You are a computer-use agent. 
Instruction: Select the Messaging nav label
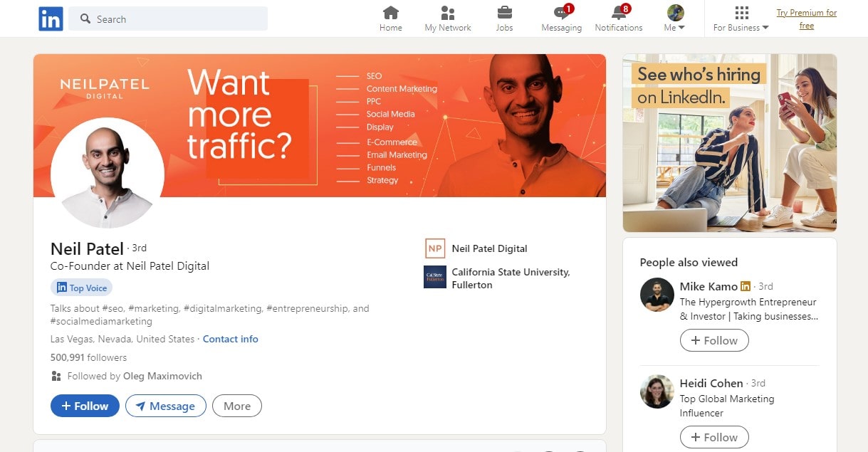click(x=562, y=28)
